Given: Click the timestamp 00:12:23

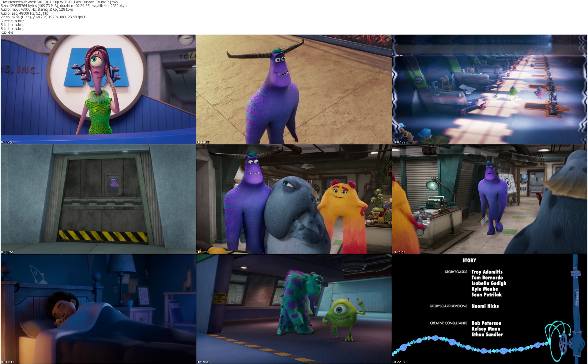Looking at the screenshot, I should pyautogui.click(x=203, y=252).
